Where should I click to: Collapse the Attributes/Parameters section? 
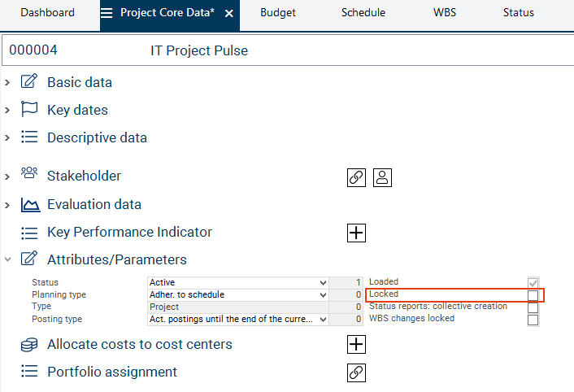tap(7, 260)
